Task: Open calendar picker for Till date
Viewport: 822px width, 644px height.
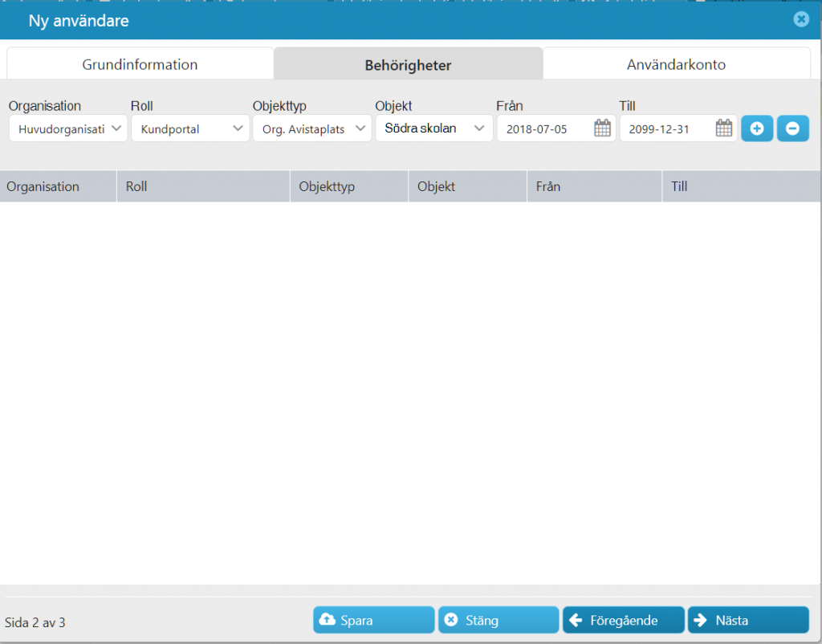Action: (x=724, y=128)
